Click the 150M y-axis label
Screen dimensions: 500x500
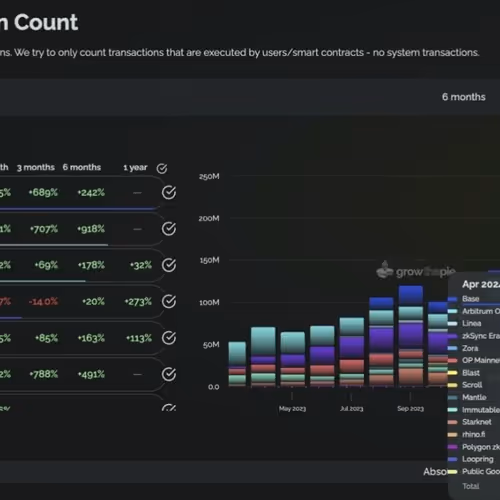click(x=209, y=260)
